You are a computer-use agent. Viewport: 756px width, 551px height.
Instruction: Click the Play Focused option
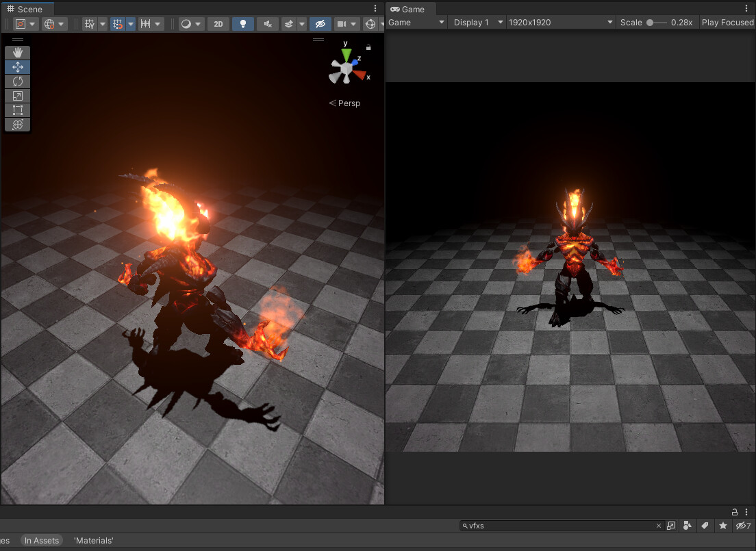(727, 22)
